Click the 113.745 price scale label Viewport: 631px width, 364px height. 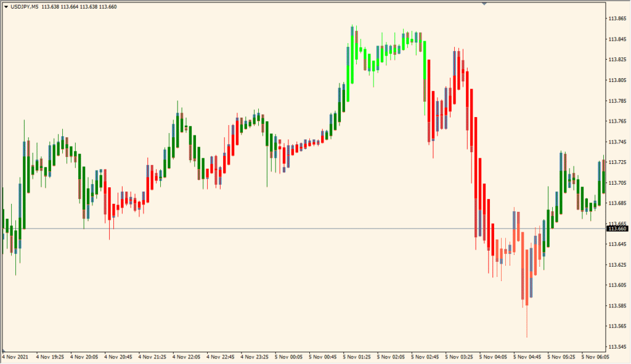tap(617, 142)
